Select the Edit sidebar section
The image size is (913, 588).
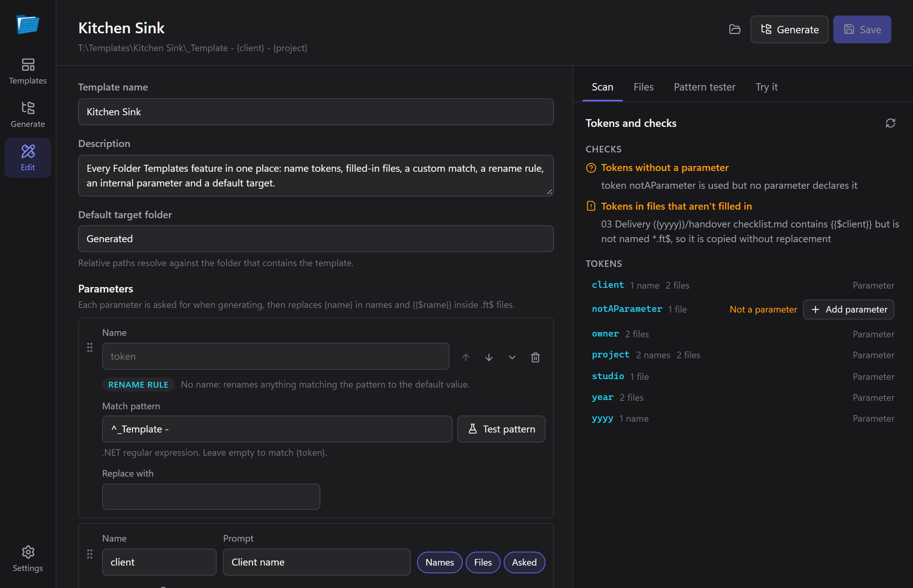click(28, 158)
